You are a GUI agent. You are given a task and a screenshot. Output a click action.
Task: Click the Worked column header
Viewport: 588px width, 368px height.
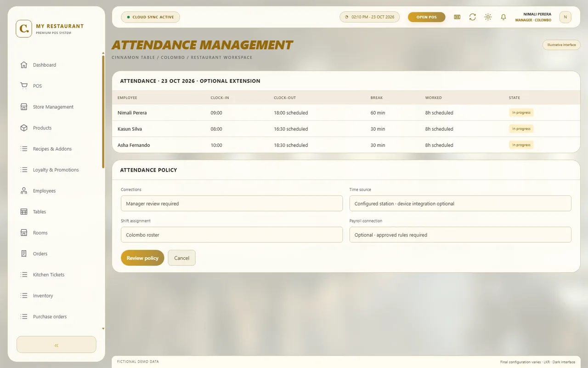tap(433, 98)
